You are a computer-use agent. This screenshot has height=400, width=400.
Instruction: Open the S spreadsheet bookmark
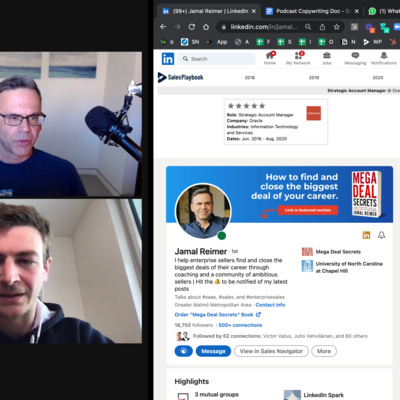(284, 42)
